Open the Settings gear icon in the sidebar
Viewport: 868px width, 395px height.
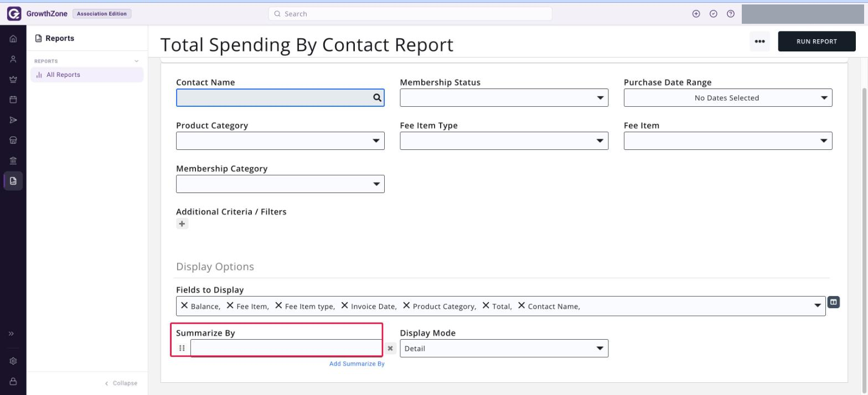13,361
